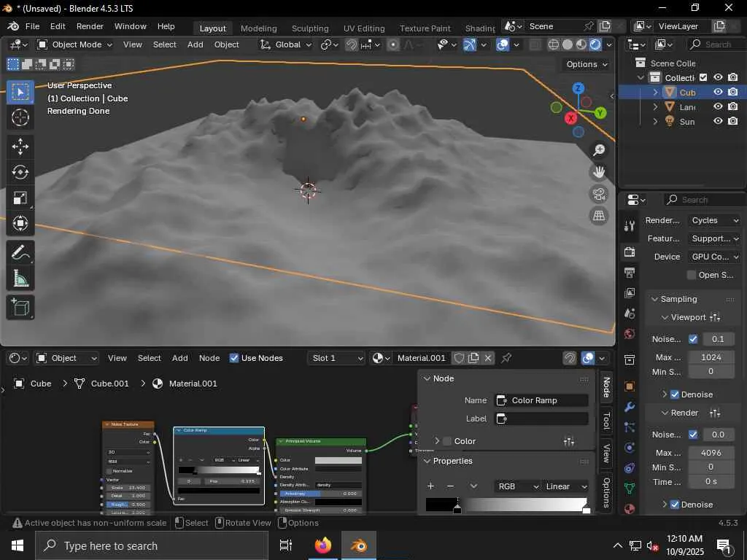
Task: Click the viewport Options button
Action: [587, 64]
